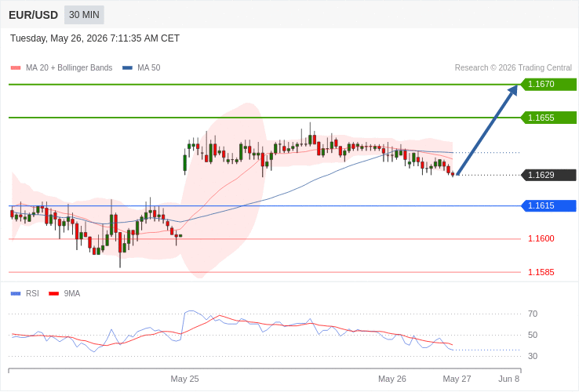Click the red 1.1600 support label
Image resolution: width=579 pixels, height=392 pixels.
[x=541, y=239]
